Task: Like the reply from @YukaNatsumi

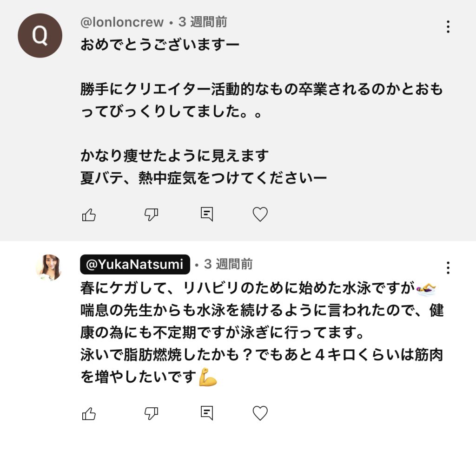Action: [89, 413]
